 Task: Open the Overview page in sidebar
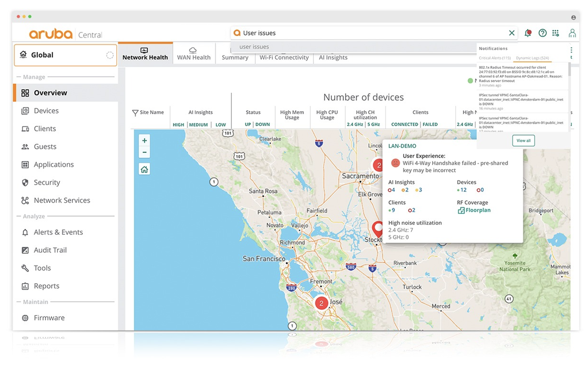pyautogui.click(x=66, y=93)
